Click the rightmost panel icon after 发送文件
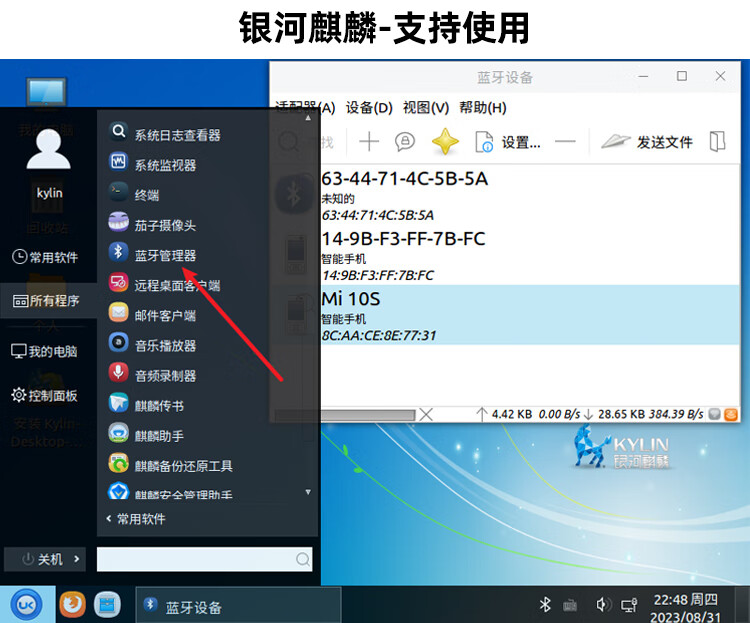 point(717,142)
